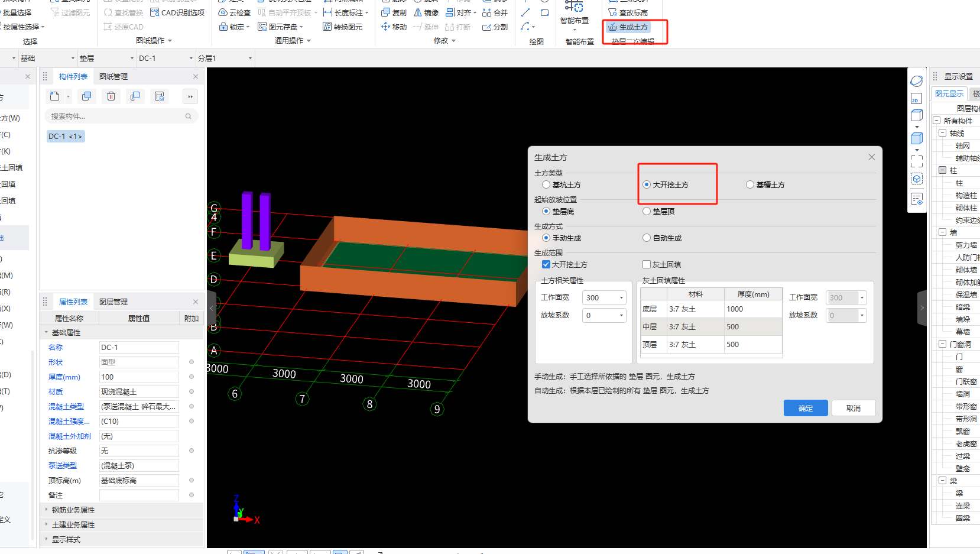This screenshot has height=554, width=980.
Task: Expand the 土建业务属性 group
Action: (47, 524)
